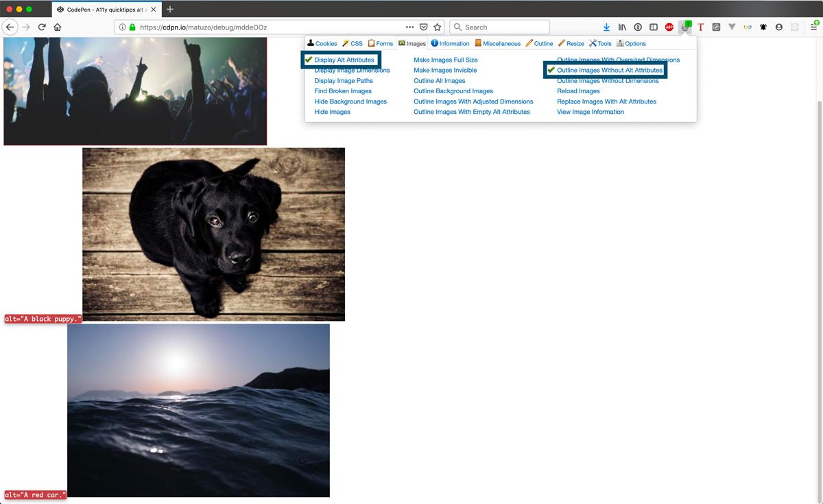Screen dimensions: 823x504
Task: Open the Downloads panel
Action: [x=606, y=27]
